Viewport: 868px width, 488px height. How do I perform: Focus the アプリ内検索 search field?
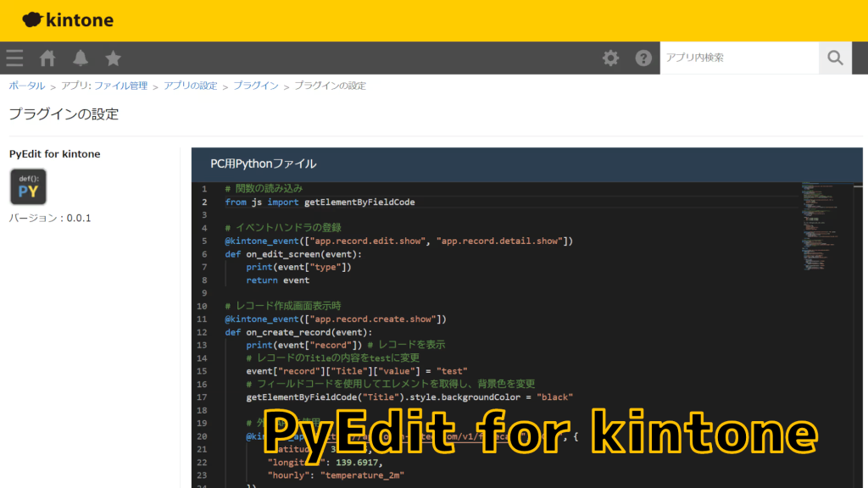(739, 58)
